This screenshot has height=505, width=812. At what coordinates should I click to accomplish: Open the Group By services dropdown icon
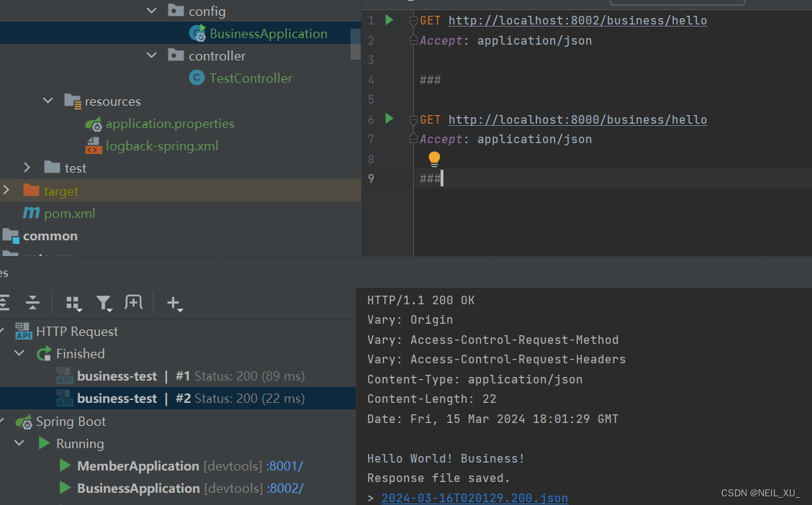(74, 303)
